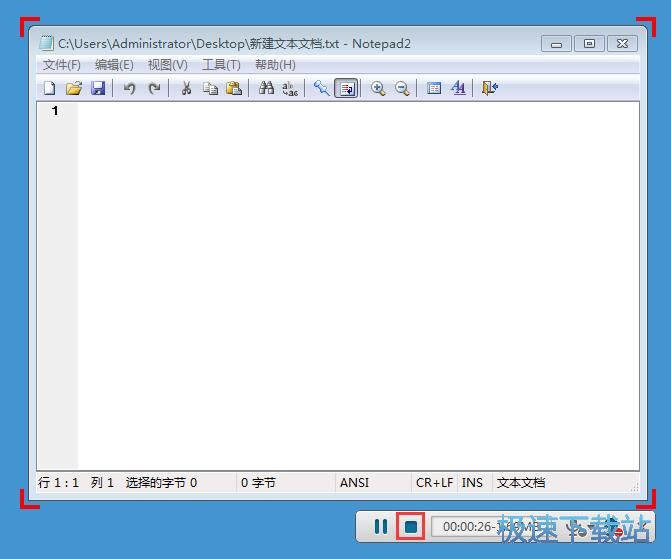Viewport: 671px width, 559px height.
Task: Zoom in with the magnifier plus icon
Action: pyautogui.click(x=378, y=88)
